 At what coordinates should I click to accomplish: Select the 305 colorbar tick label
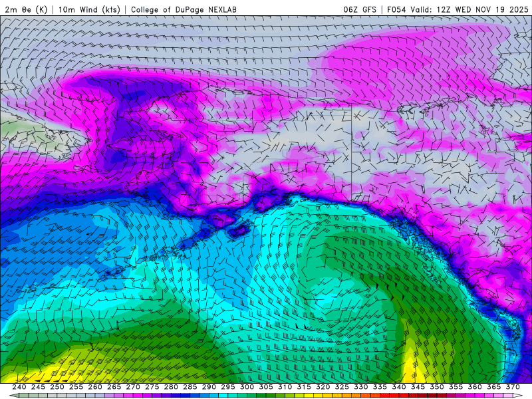pos(266,387)
